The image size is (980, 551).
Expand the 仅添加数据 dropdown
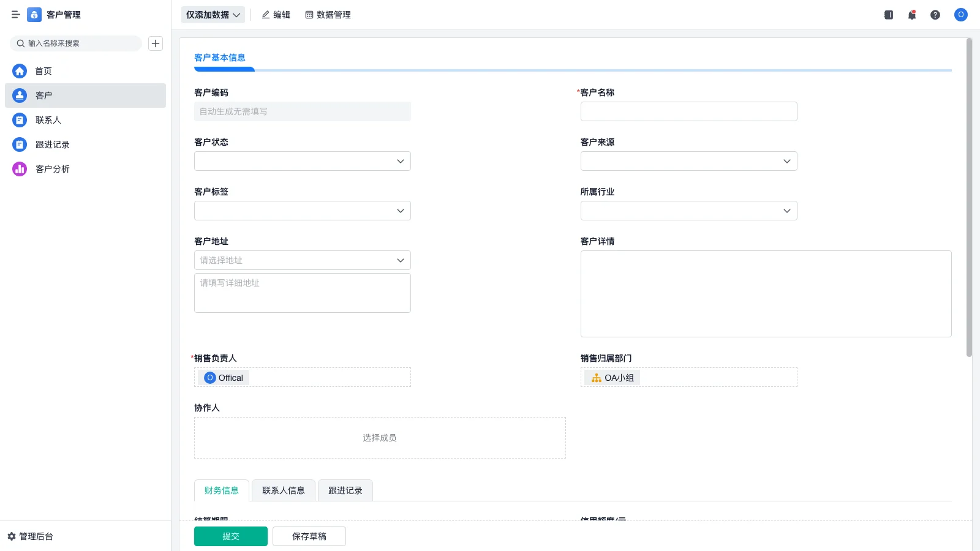pos(212,15)
